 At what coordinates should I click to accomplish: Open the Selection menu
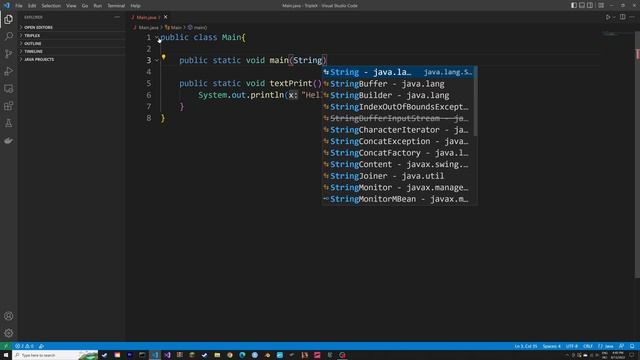pyautogui.click(x=51, y=6)
